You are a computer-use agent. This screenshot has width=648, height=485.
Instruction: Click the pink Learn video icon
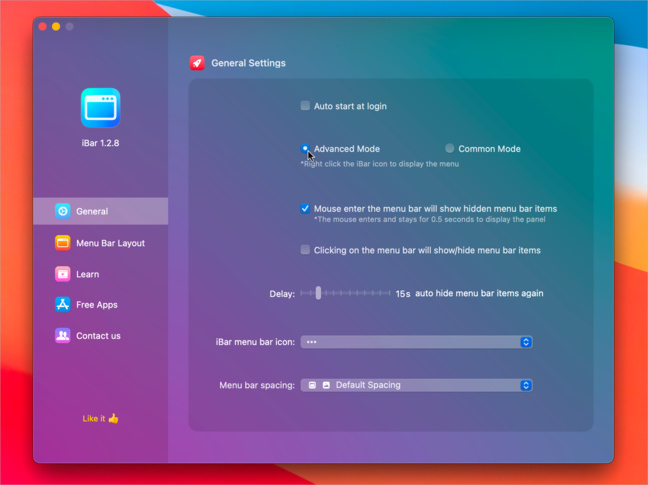click(62, 274)
